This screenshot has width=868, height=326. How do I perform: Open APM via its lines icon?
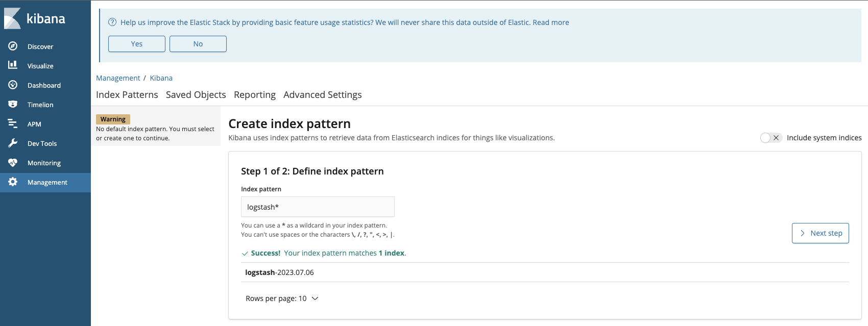[13, 123]
